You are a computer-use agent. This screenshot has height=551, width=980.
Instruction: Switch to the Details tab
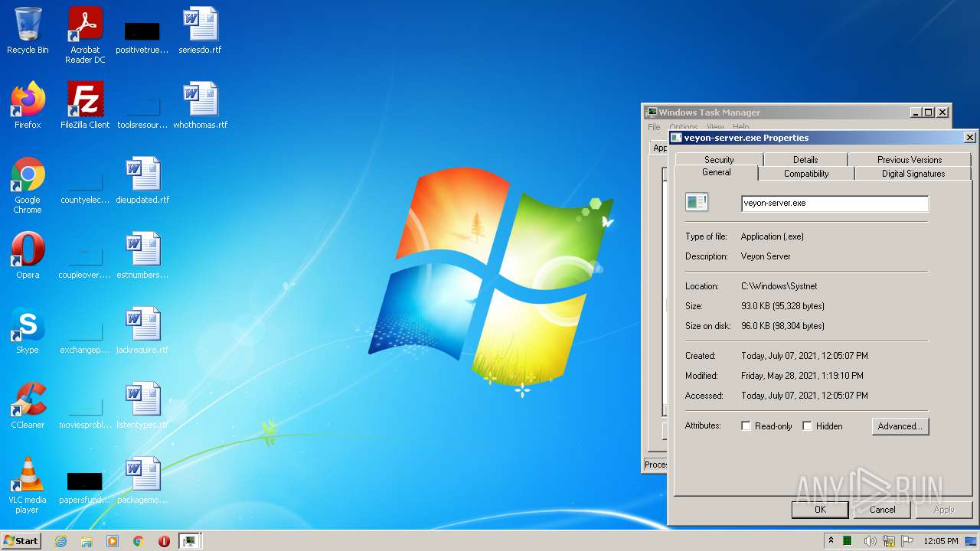tap(805, 159)
